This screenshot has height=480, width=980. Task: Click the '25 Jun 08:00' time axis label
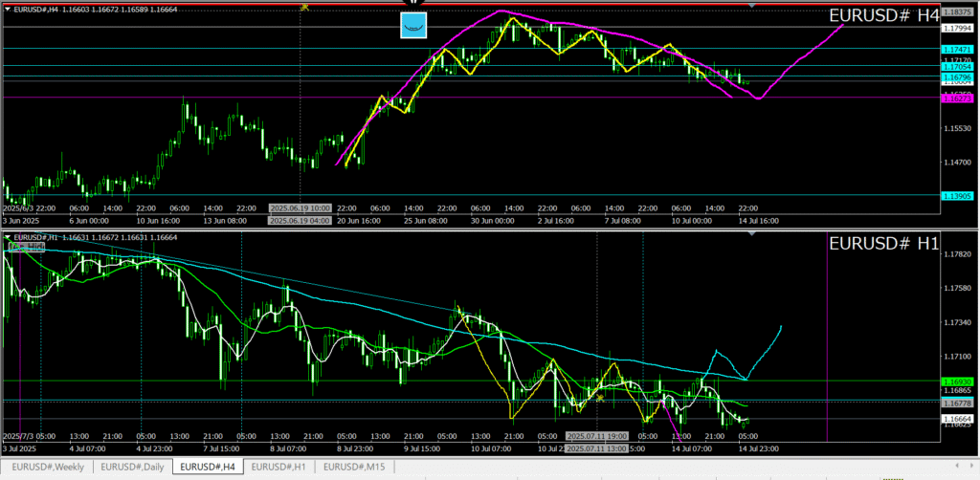[424, 220]
